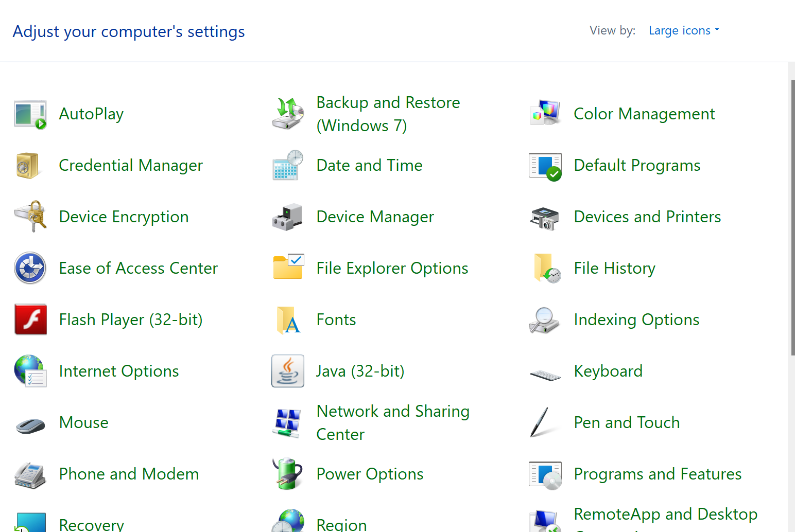Open the Credential Manager link

pyautogui.click(x=131, y=166)
